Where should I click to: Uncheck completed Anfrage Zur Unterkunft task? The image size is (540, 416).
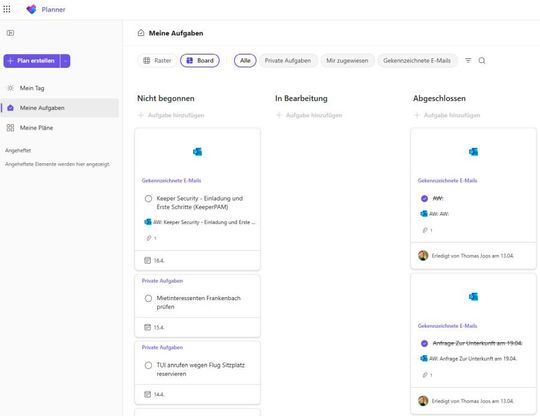[424, 343]
